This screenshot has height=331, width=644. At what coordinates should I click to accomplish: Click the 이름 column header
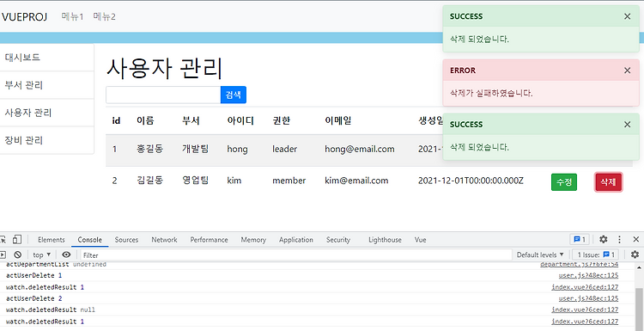click(x=145, y=120)
